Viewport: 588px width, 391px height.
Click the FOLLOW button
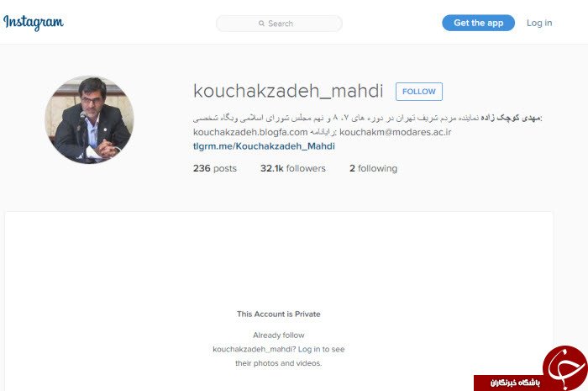419,92
